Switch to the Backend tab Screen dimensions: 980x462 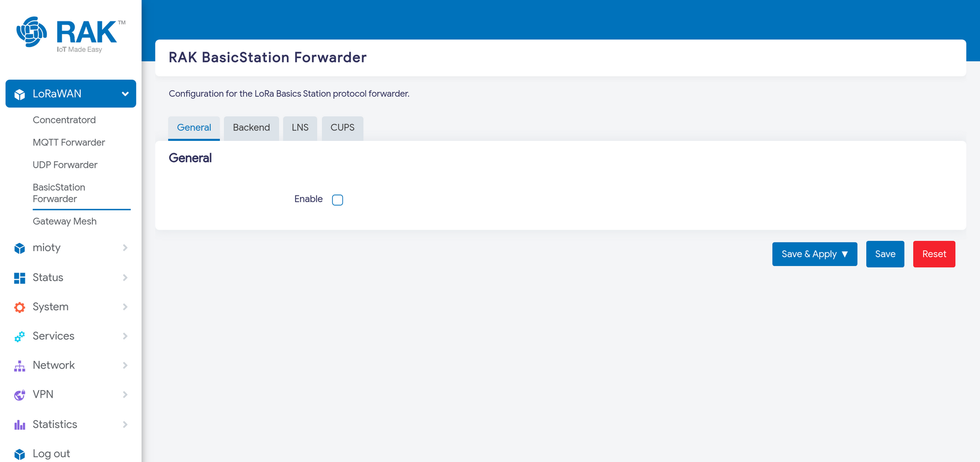(x=251, y=128)
